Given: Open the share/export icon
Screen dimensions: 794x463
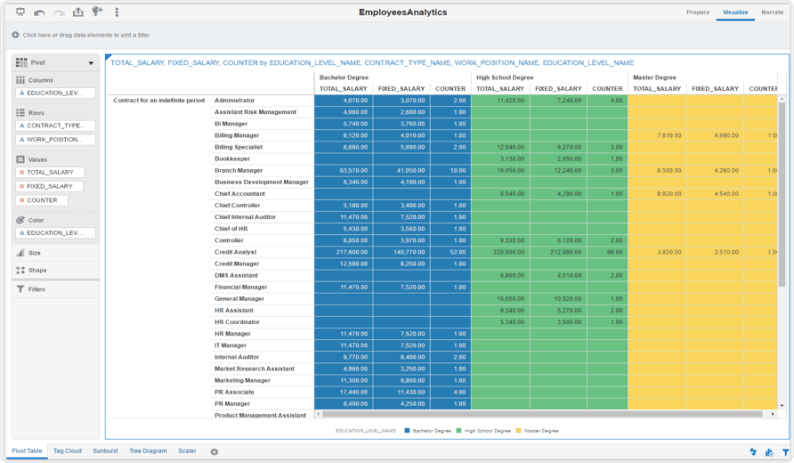Looking at the screenshot, I should 78,12.
